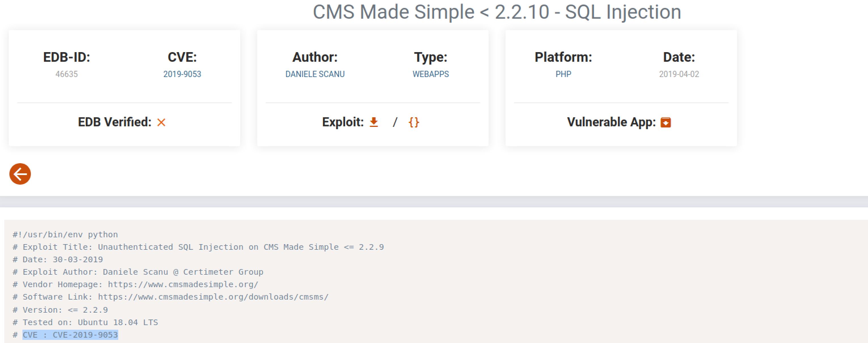The height and width of the screenshot is (343, 868).
Task: Go back with the orange arrow button
Action: pyautogui.click(x=20, y=174)
